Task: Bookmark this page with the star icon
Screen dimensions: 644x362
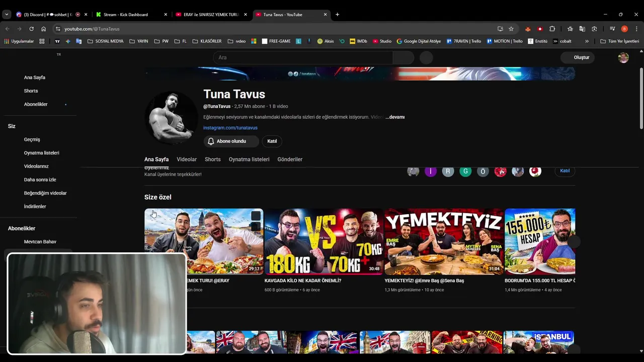Action: point(511,29)
